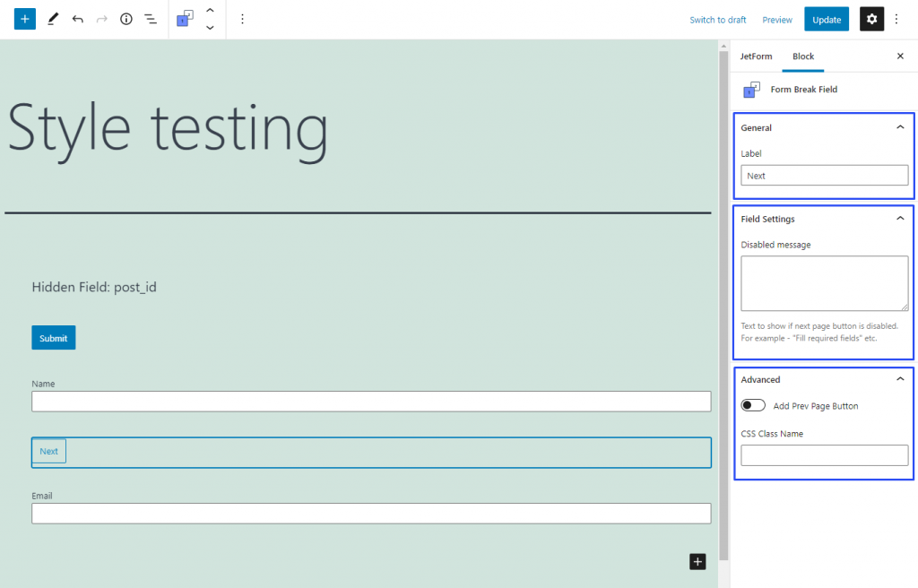This screenshot has height=588, width=918.
Task: Collapse the Advanced panel
Action: point(900,379)
